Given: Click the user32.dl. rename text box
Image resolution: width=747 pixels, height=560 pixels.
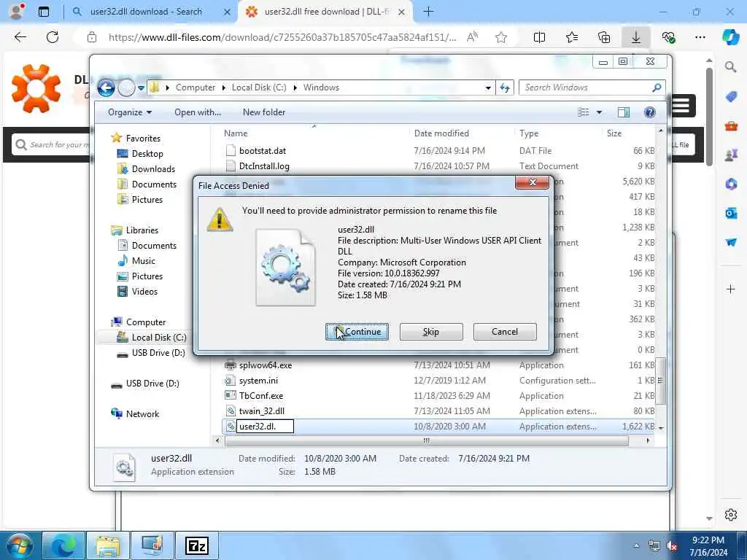Looking at the screenshot, I should 265,426.
